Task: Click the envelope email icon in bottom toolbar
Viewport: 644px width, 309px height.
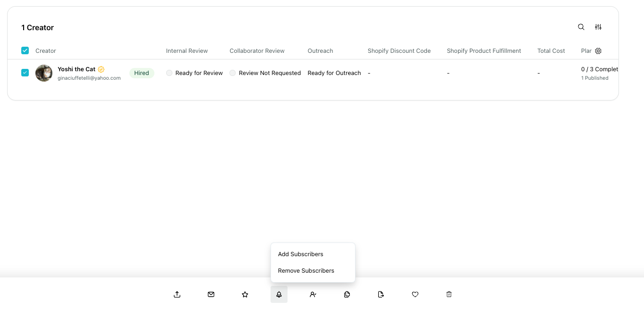Action: pos(211,294)
